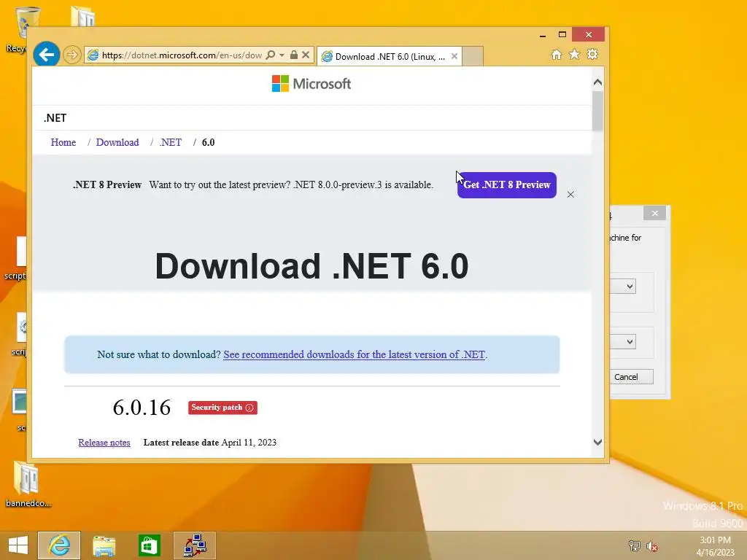Image resolution: width=747 pixels, height=560 pixels.
Task: Click the muted volume tray icon
Action: (652, 545)
